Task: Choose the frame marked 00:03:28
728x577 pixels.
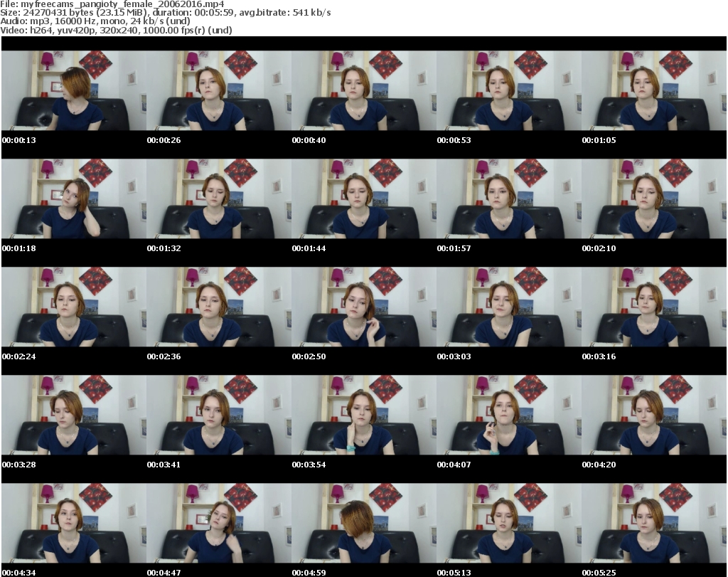Action: click(74, 415)
